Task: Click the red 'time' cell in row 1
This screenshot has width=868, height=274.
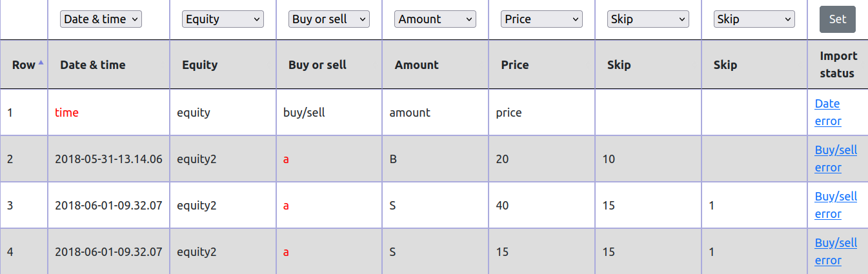Action: point(66,113)
